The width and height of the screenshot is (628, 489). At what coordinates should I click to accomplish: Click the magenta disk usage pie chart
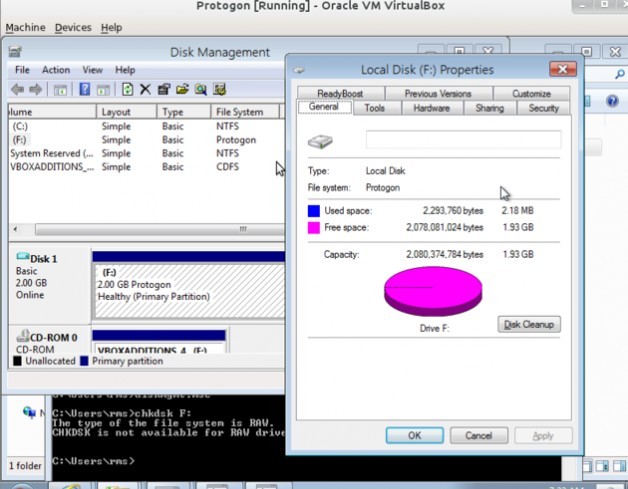(433, 292)
